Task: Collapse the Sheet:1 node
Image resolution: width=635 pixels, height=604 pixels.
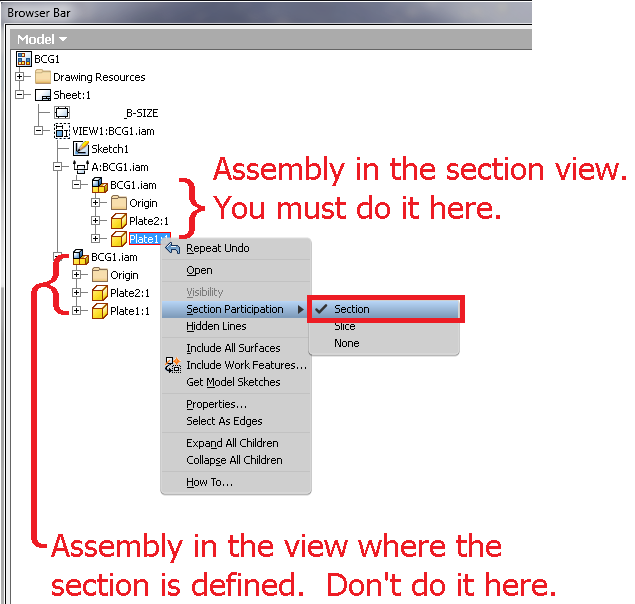Action: click(19, 95)
